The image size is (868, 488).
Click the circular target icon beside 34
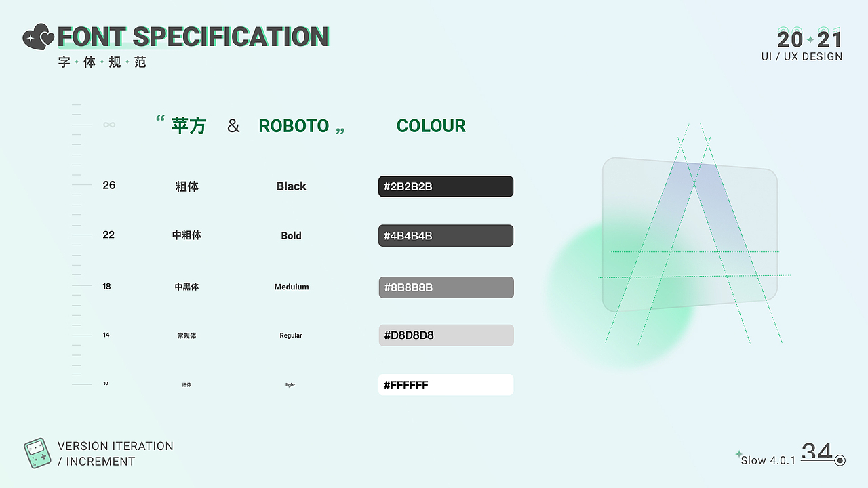point(840,461)
